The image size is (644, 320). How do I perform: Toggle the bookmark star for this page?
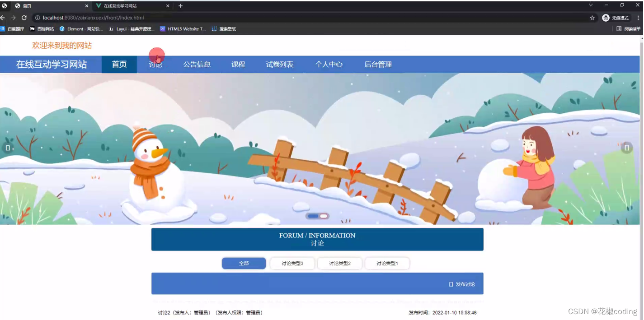pyautogui.click(x=592, y=17)
